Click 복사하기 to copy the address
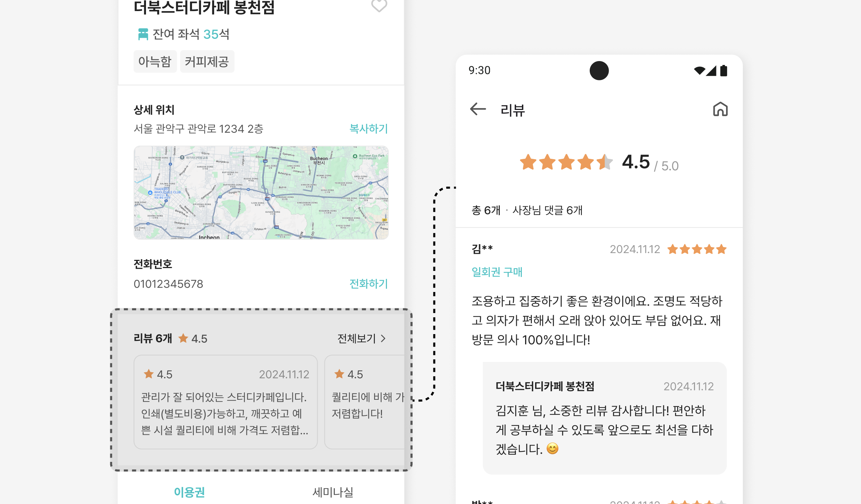861x504 pixels. point(368,128)
